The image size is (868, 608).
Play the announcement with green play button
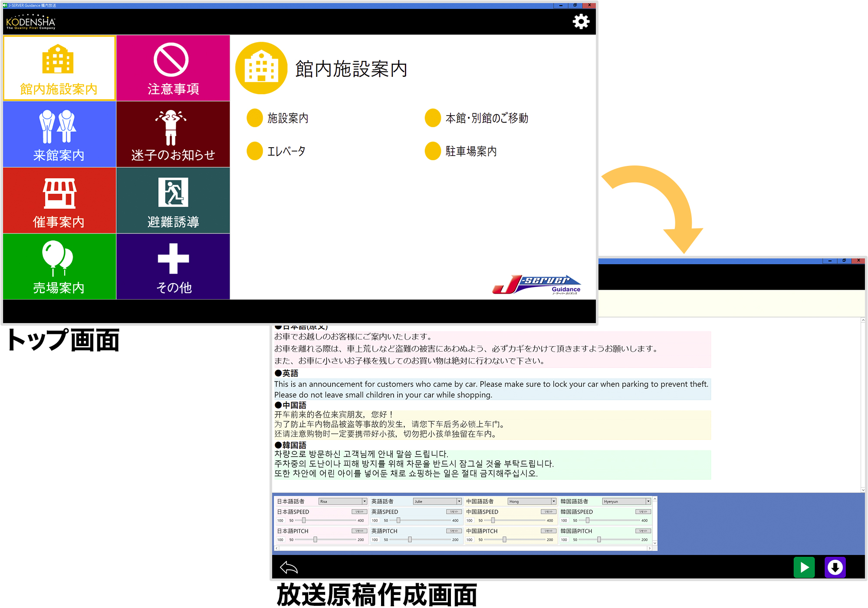pos(804,567)
